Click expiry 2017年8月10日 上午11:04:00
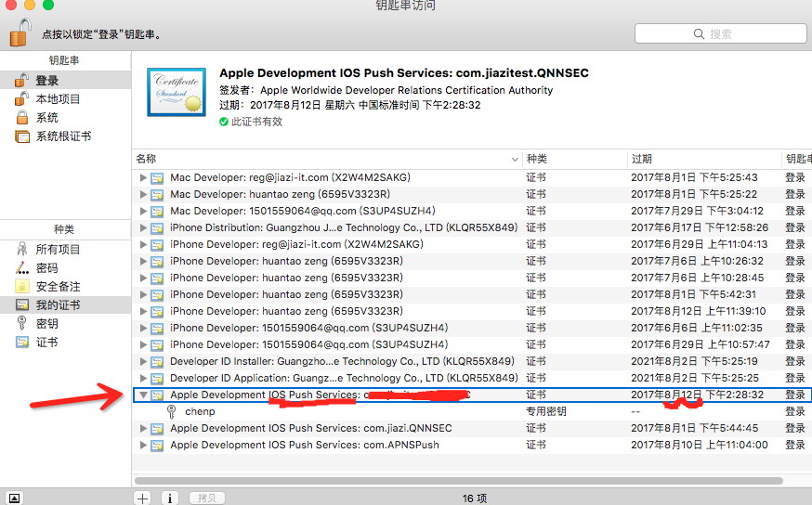812x505 pixels. tap(699, 445)
